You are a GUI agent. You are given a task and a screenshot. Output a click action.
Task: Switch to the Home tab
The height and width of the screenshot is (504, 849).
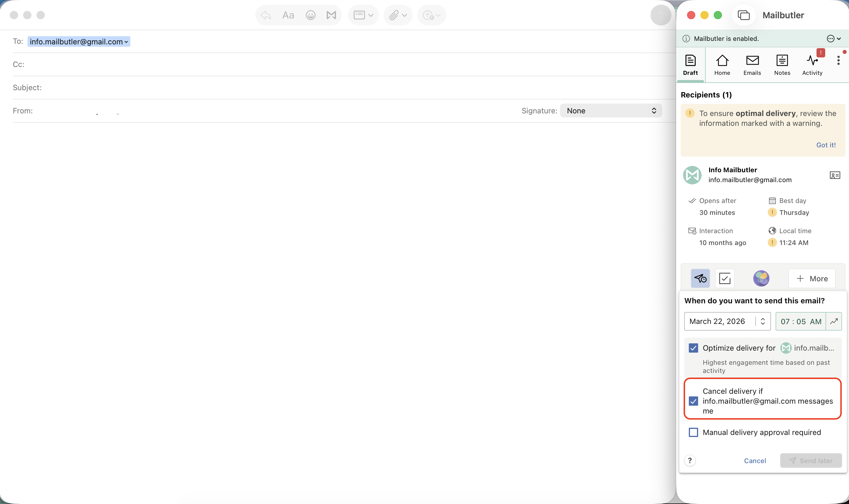(x=722, y=65)
